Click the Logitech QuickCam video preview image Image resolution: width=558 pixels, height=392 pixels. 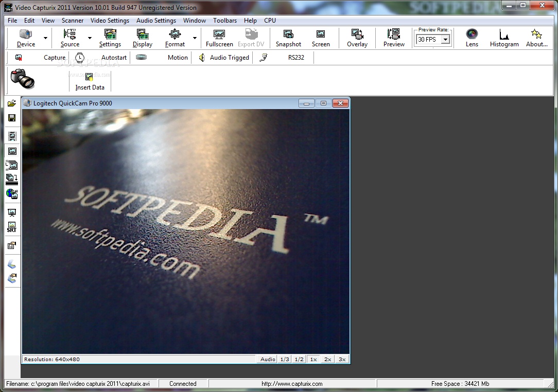click(x=185, y=231)
